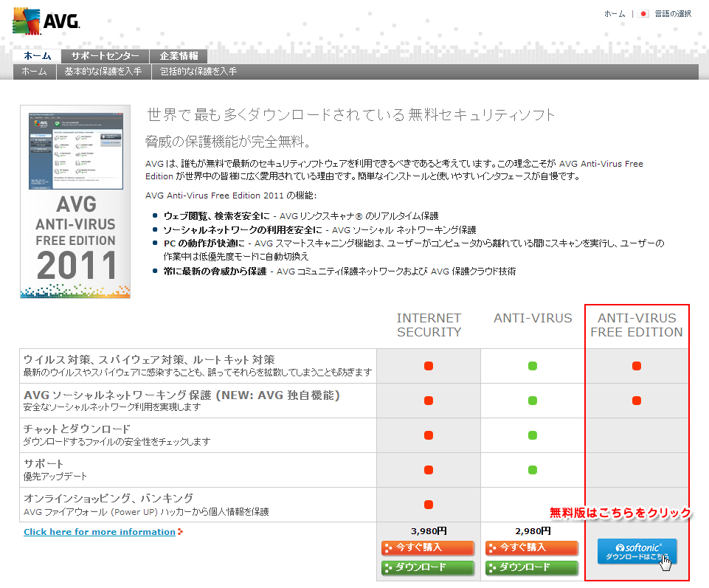The image size is (709, 588).
Task: Click the ウイルス対策、スパイウェア対策 row title
Action: 149,360
